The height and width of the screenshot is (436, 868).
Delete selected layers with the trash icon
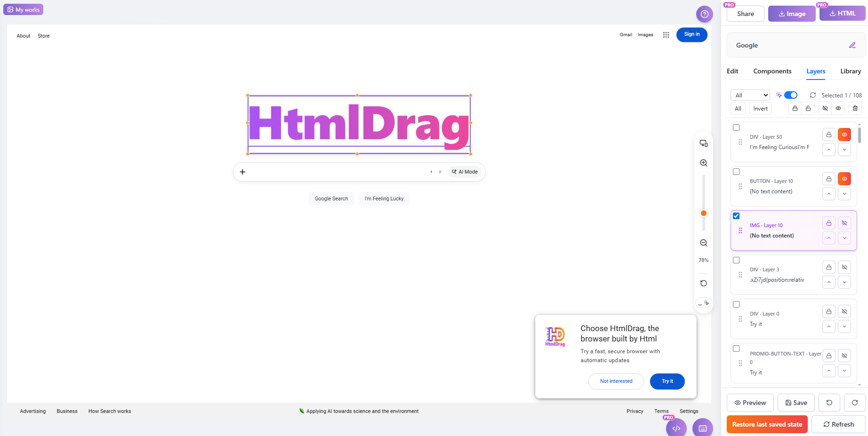855,108
